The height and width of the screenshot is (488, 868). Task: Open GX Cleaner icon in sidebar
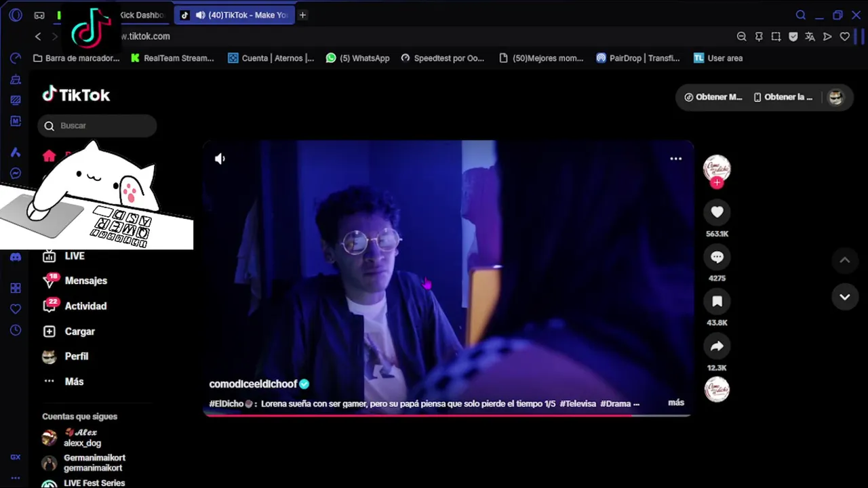tap(16, 79)
